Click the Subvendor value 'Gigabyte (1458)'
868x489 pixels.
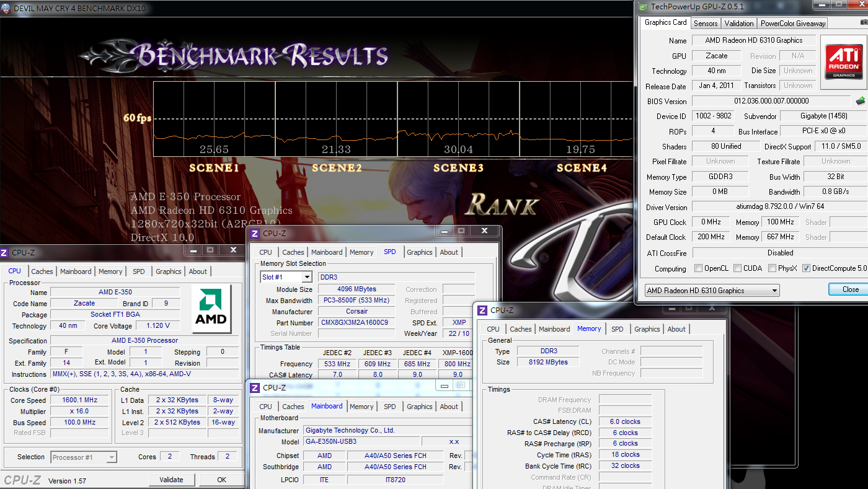pyautogui.click(x=823, y=116)
